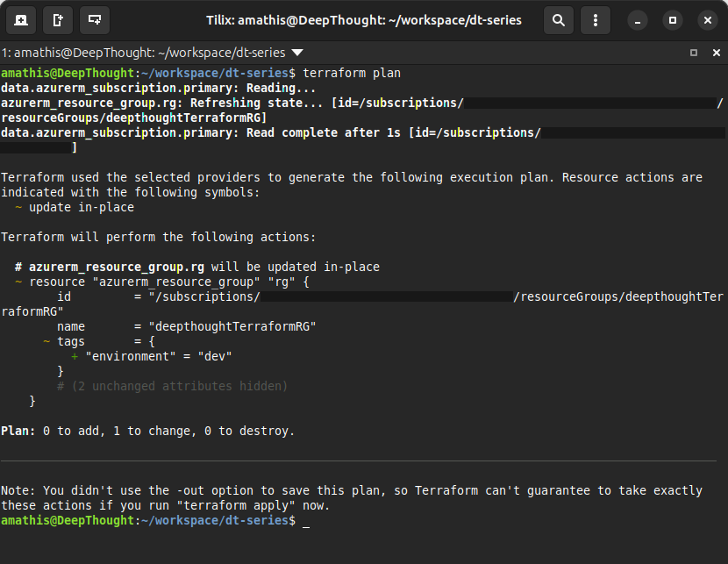The image size is (728, 564).
Task: Close terminal pane 1
Action: pos(717,53)
